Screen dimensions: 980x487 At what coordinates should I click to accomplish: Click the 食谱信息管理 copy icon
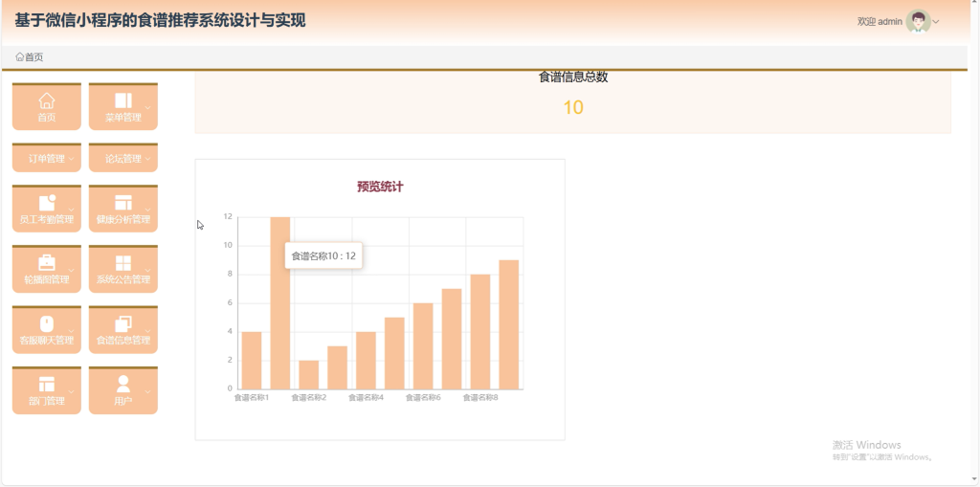coord(123,323)
